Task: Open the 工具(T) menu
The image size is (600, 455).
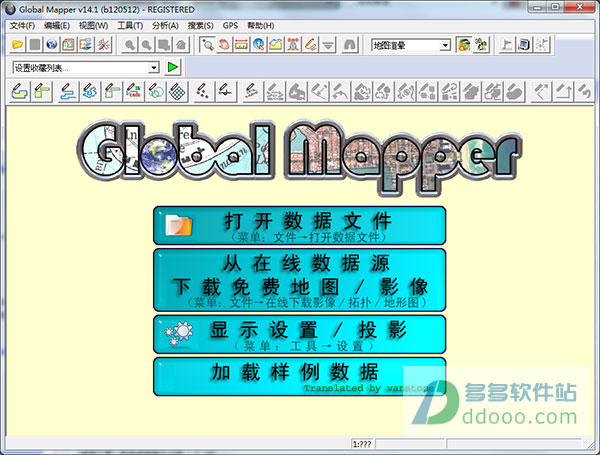Action: coord(130,26)
